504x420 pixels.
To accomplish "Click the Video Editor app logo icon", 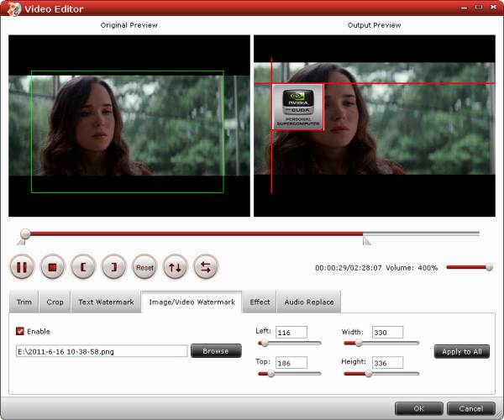I will tap(13, 8).
